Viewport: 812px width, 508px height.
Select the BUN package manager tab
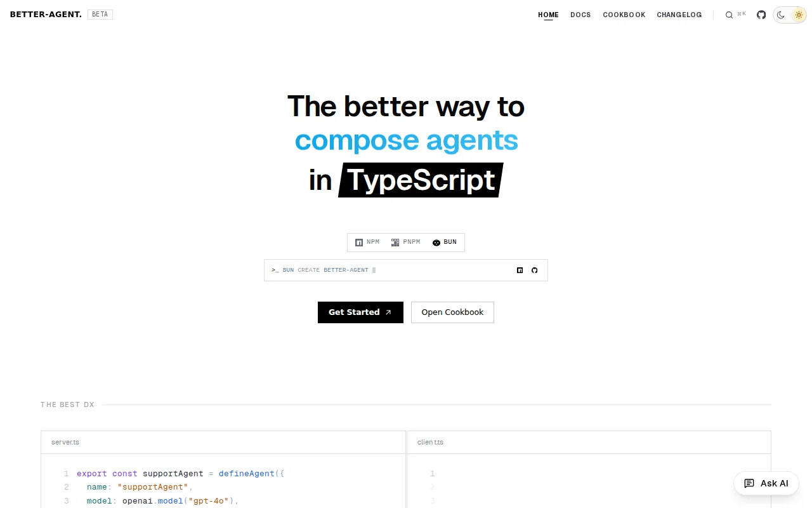[x=445, y=243]
